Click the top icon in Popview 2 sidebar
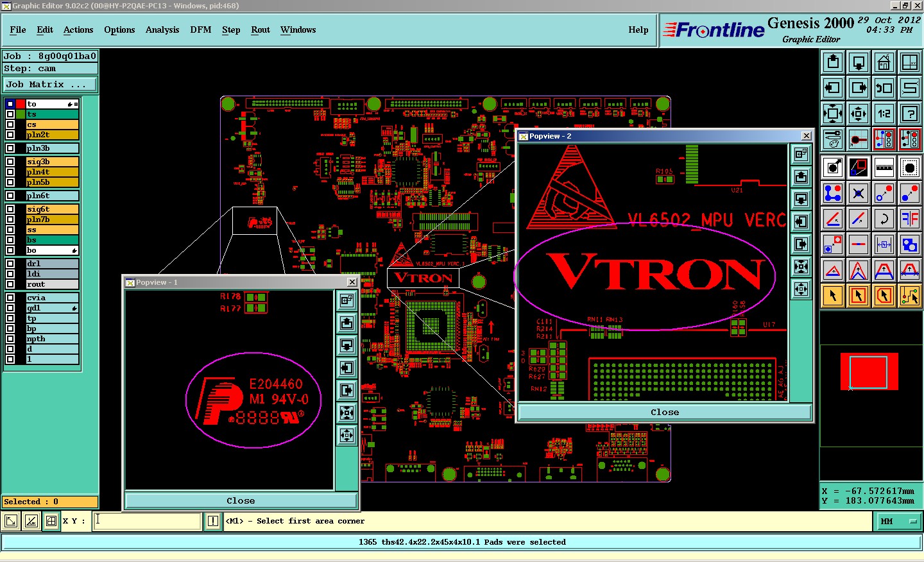924x562 pixels. 801,154
